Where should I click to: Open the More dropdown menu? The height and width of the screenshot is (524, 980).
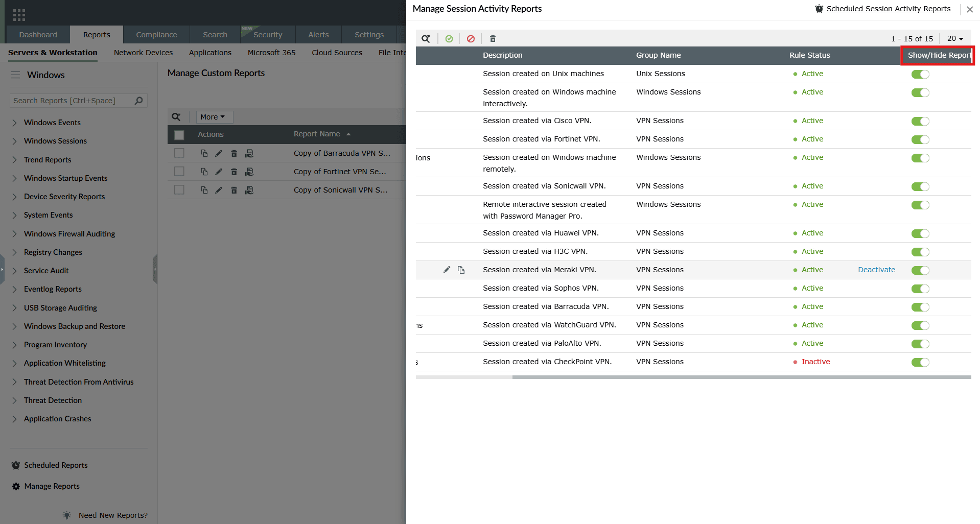(x=215, y=117)
